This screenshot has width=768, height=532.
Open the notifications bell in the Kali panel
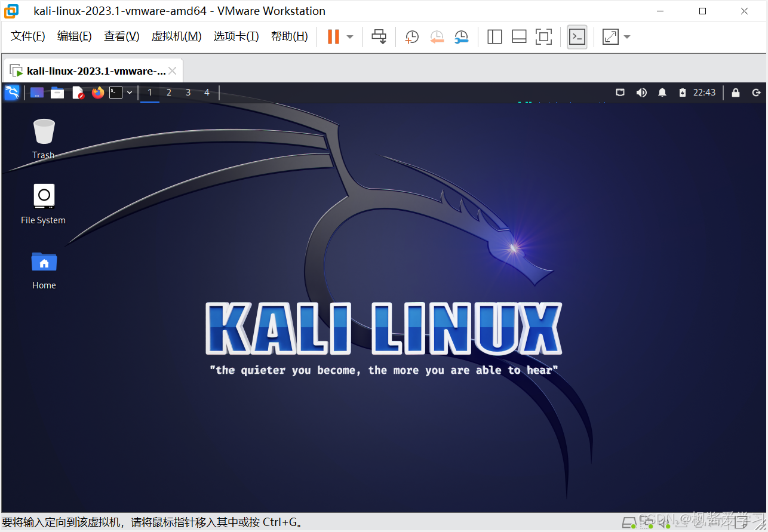click(x=662, y=93)
